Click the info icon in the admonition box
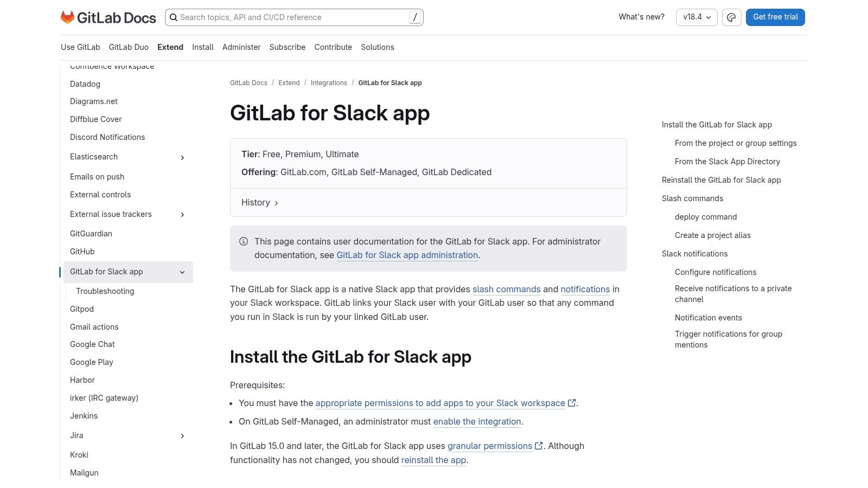This screenshot has height=488, width=868. coord(244,241)
